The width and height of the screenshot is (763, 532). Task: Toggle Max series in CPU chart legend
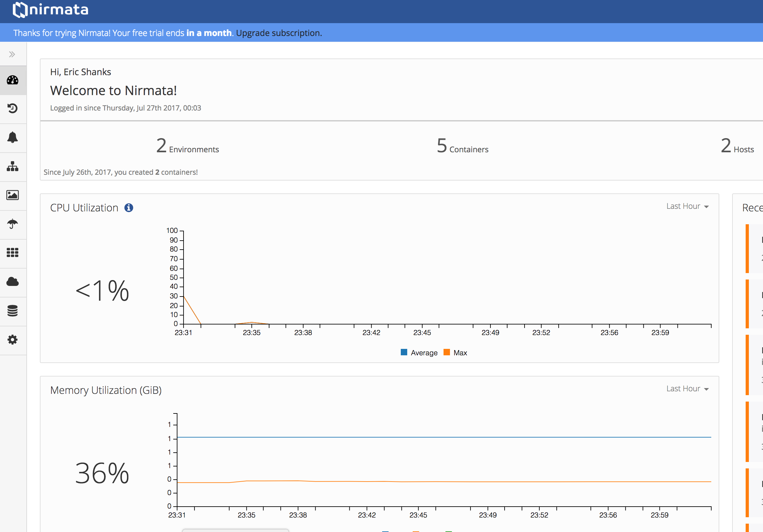pos(456,353)
